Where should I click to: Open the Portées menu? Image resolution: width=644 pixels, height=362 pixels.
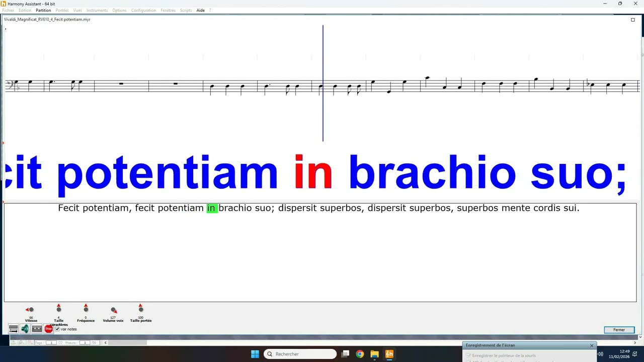pos(62,11)
